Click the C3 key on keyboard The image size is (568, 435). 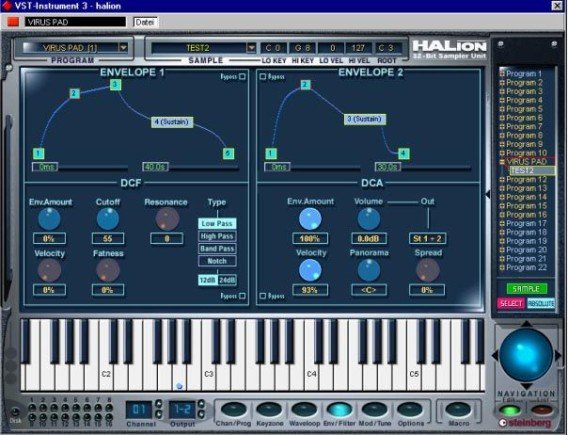point(209,377)
